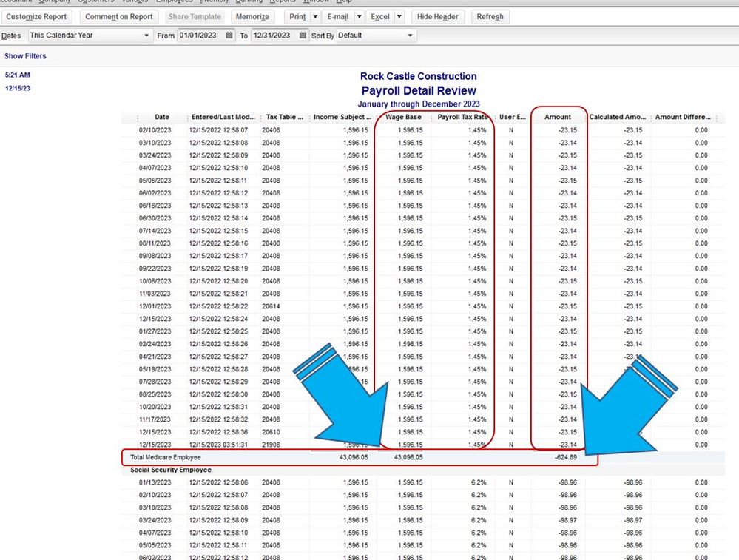Open the To date calendar picker

coord(303,36)
